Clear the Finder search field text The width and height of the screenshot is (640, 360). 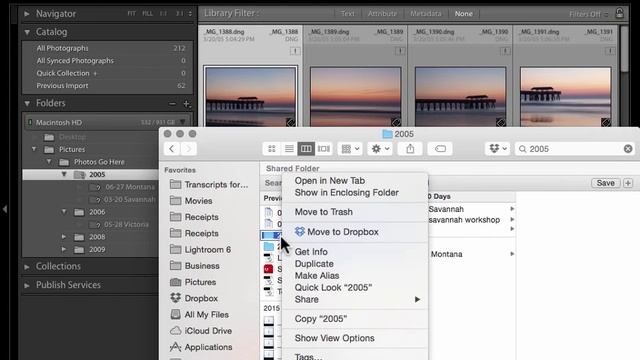628,149
